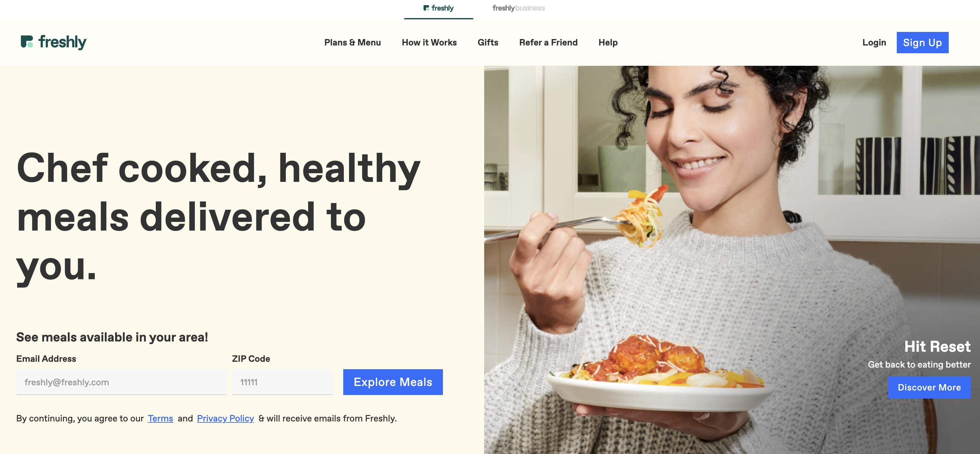Image resolution: width=980 pixels, height=454 pixels.
Task: Click the Login link
Action: click(x=874, y=43)
